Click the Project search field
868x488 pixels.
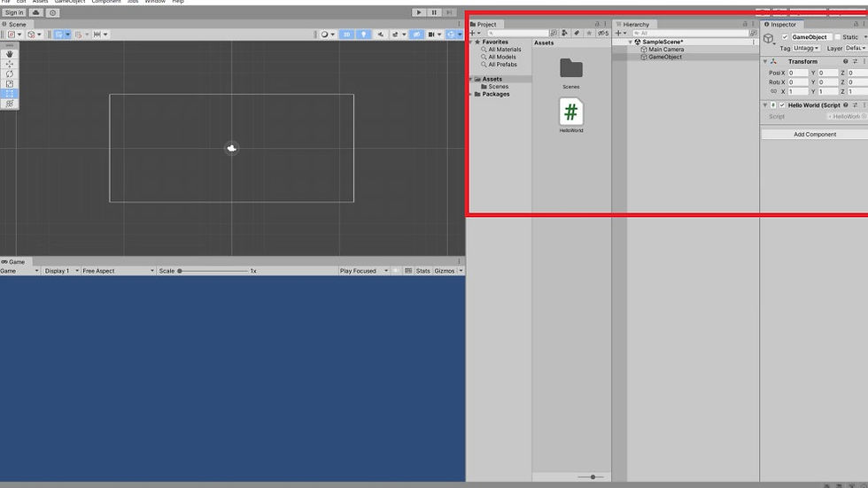point(517,33)
